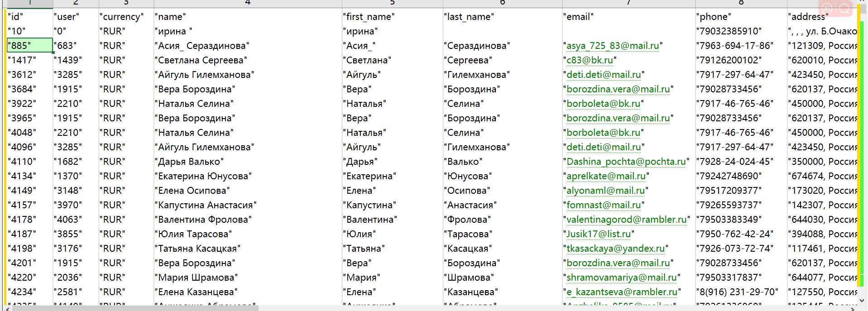Select name cell "Светлана Сергеева"
868x311 pixels.
click(248, 60)
